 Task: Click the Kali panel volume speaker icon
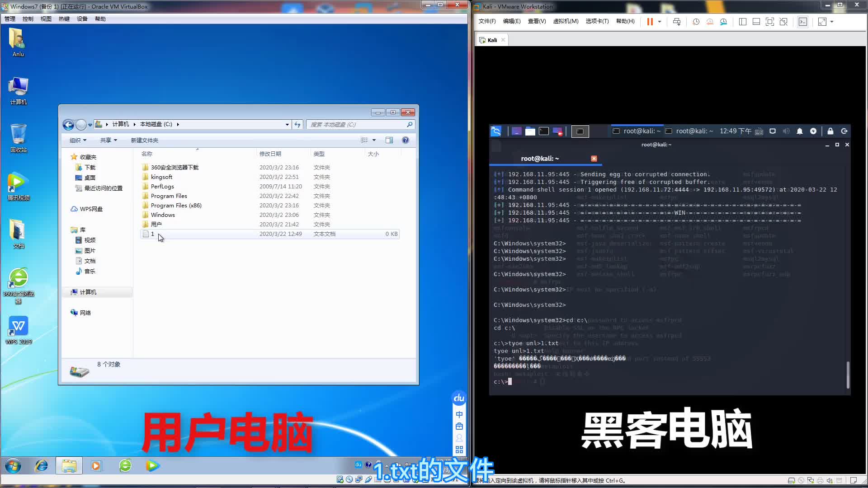(786, 131)
